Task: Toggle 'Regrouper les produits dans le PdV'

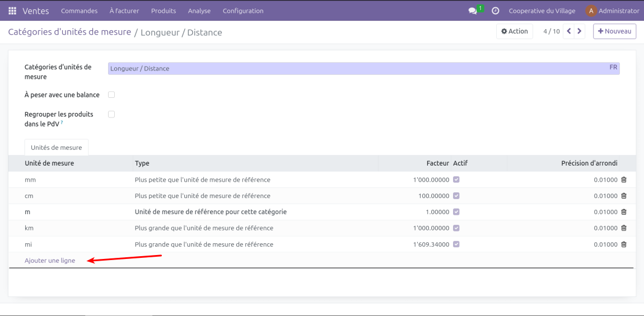Action: [x=111, y=114]
